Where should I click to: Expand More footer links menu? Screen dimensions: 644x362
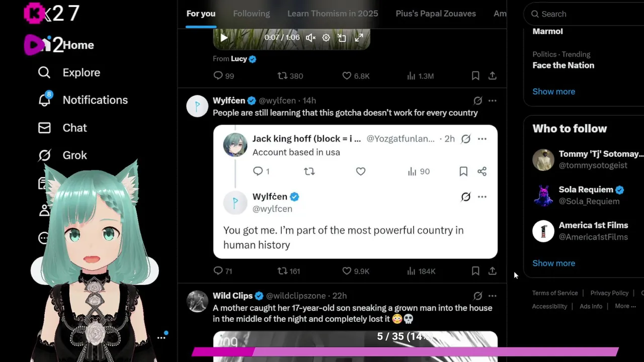click(625, 306)
